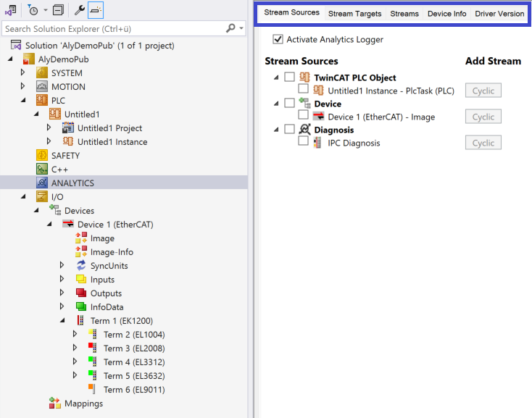Click the Collapse All toolbar icon
The image size is (532, 418).
pyautogui.click(x=58, y=10)
